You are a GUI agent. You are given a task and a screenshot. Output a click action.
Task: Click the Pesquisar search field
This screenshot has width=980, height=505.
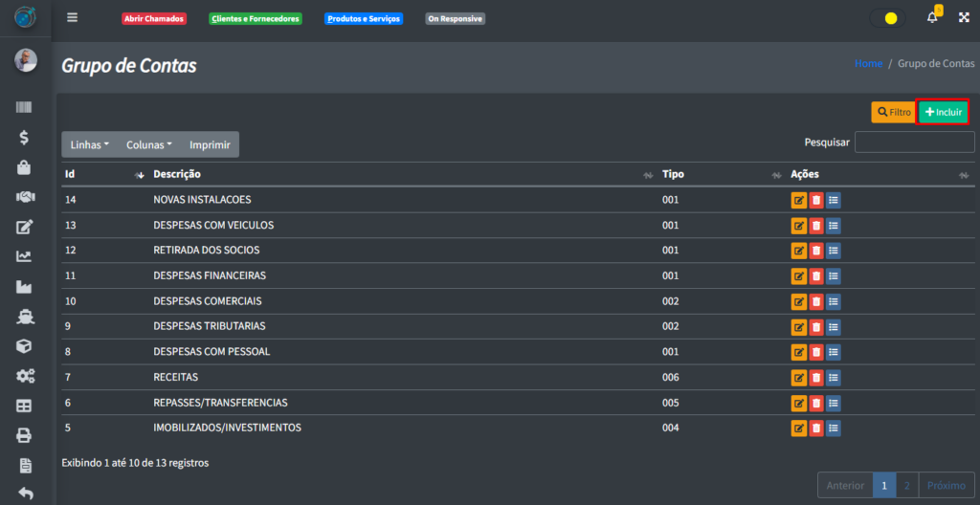point(914,143)
